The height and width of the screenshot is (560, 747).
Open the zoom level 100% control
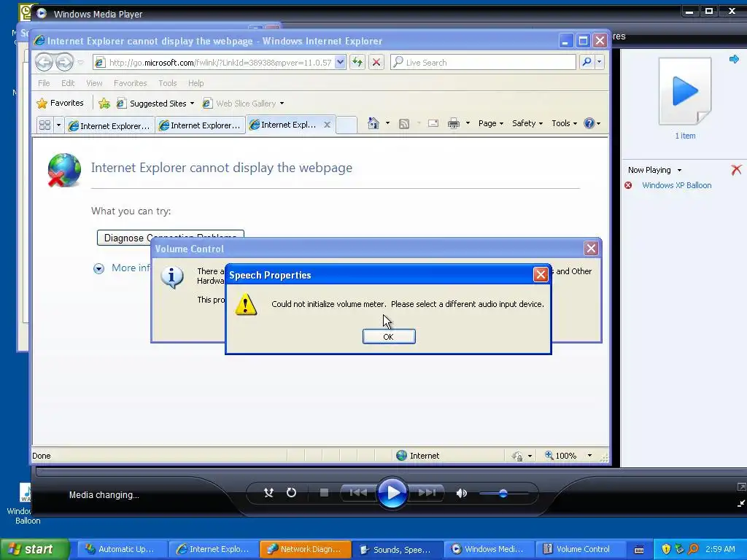tap(569, 456)
